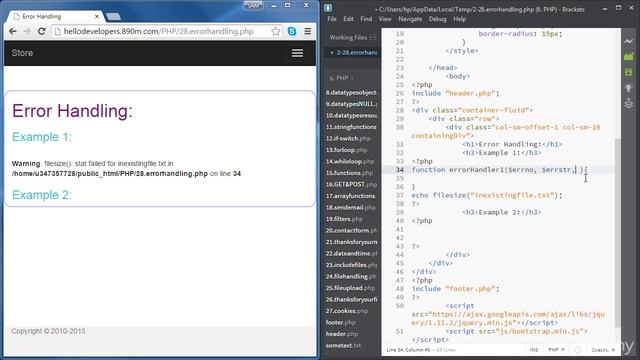This screenshot has height=360, width=640.
Task: Click the browser address bar URL
Action: 158,31
